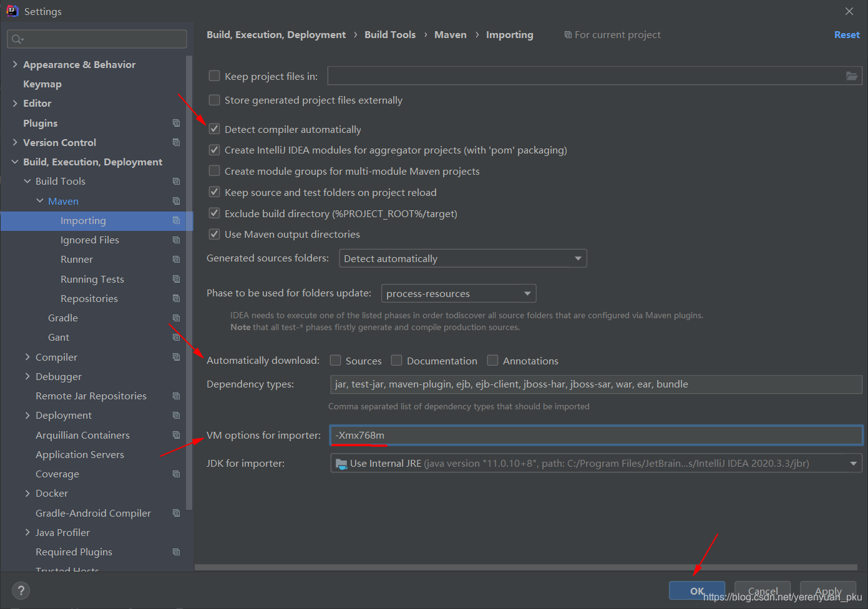Open Generated sources folders dropdown
Image resolution: width=868 pixels, height=609 pixels.
tap(463, 258)
